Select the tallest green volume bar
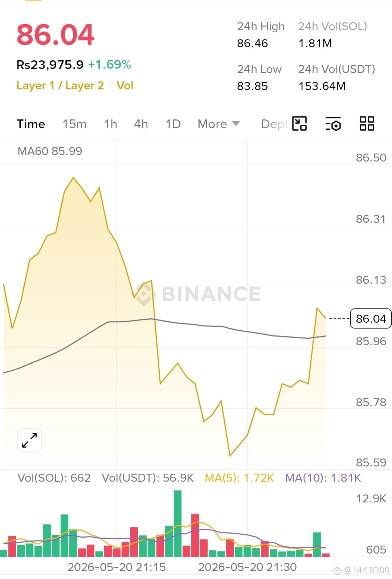 tap(177, 523)
